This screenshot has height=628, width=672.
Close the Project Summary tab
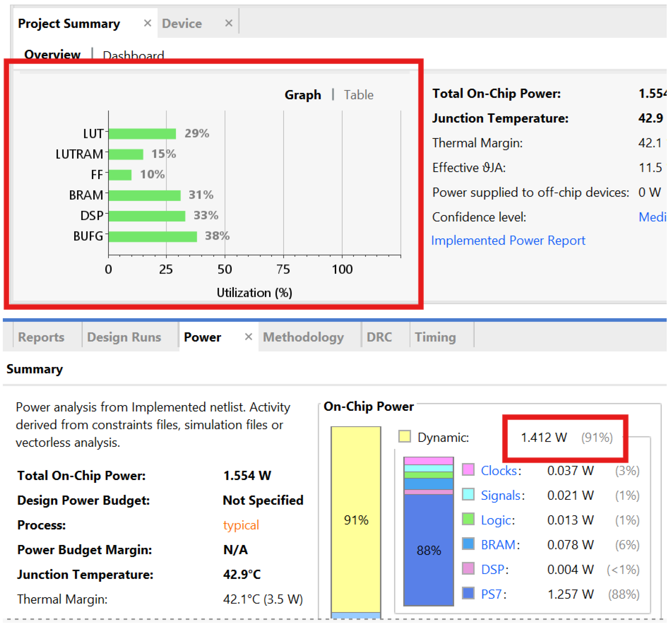[x=147, y=23]
